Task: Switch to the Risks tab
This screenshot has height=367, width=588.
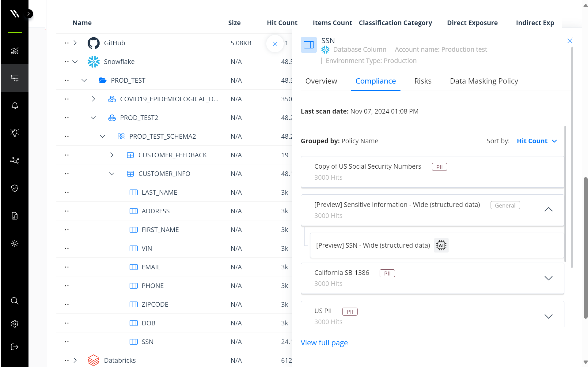Action: point(423,81)
